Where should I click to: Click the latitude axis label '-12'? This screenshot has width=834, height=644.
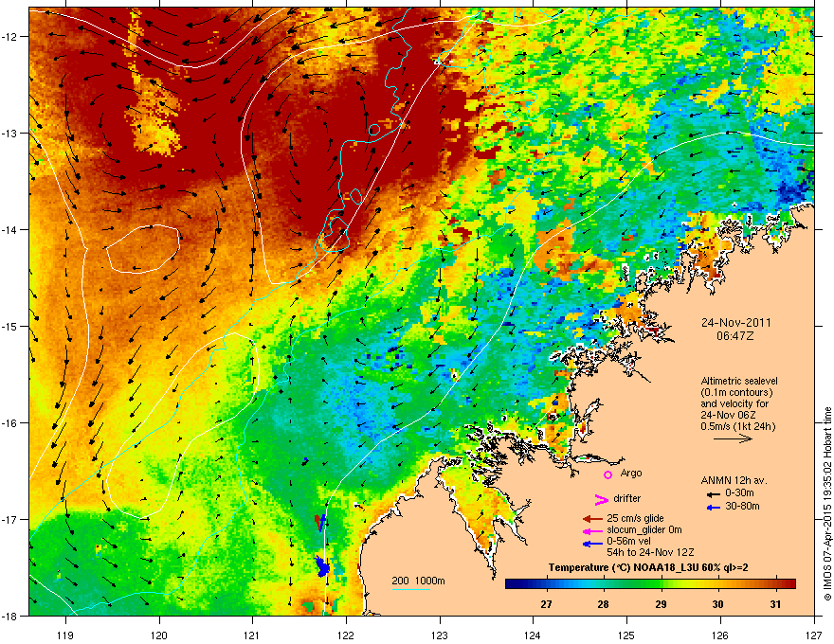pyautogui.click(x=10, y=37)
